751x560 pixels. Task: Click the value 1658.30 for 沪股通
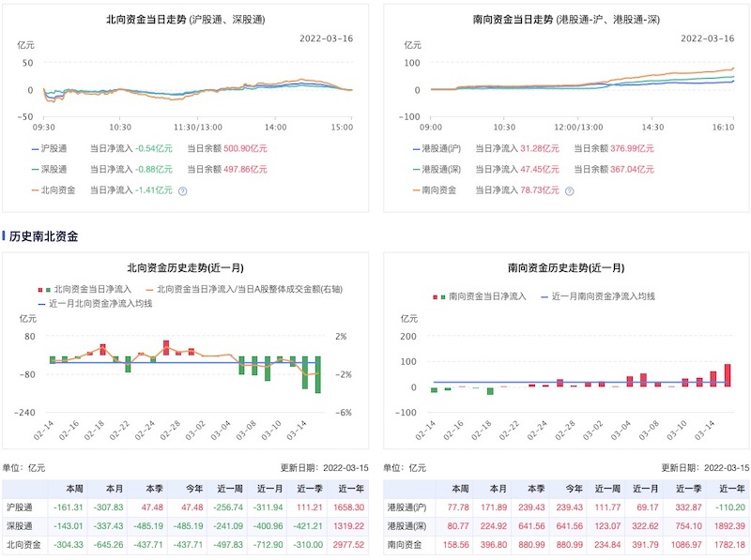(348, 507)
